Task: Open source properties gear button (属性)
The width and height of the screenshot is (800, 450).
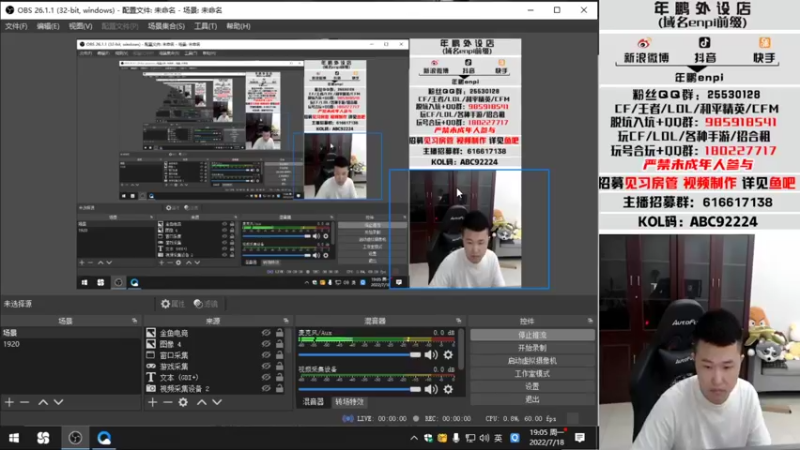Action: pyautogui.click(x=172, y=304)
